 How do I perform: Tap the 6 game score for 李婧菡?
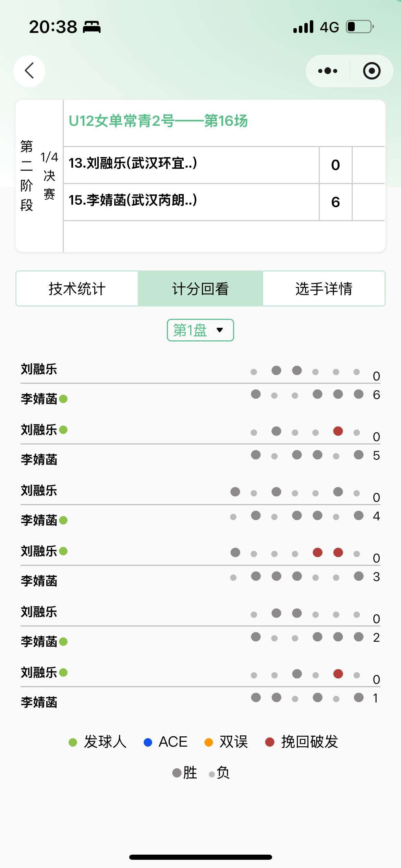[336, 202]
